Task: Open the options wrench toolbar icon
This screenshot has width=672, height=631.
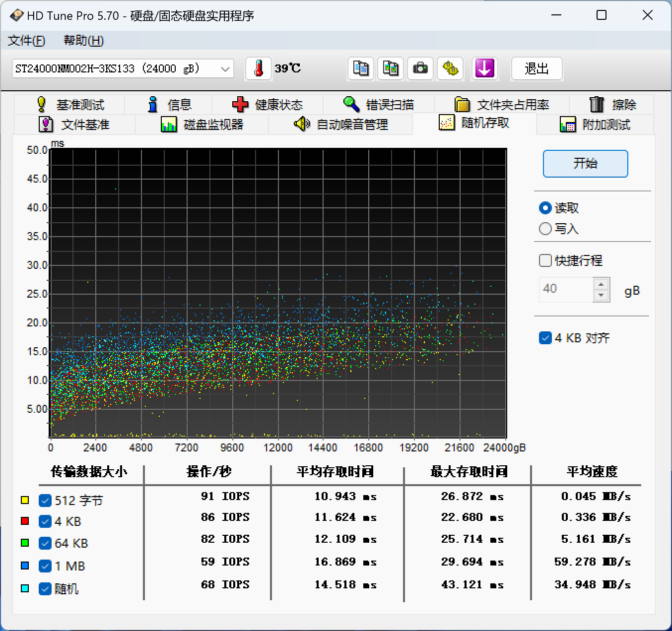Action: [x=450, y=68]
